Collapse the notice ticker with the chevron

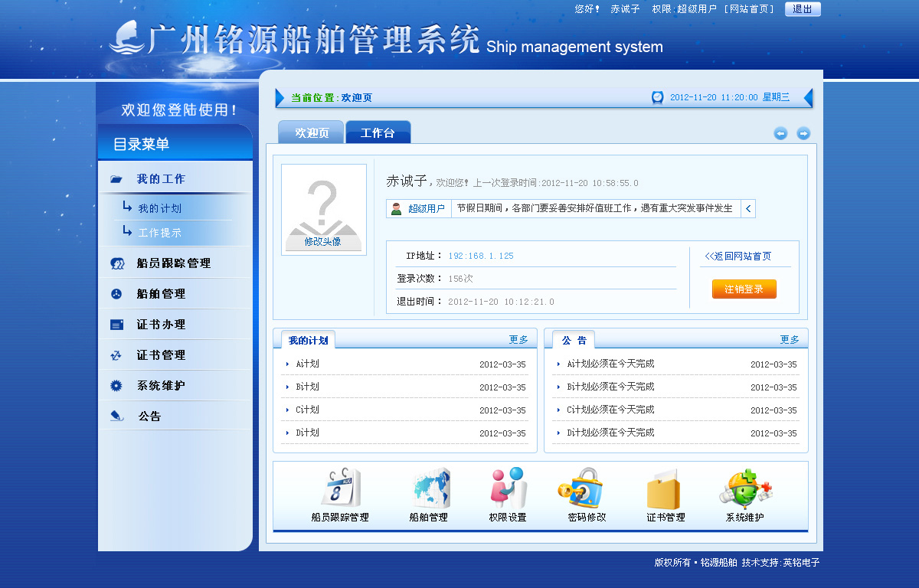[748, 208]
